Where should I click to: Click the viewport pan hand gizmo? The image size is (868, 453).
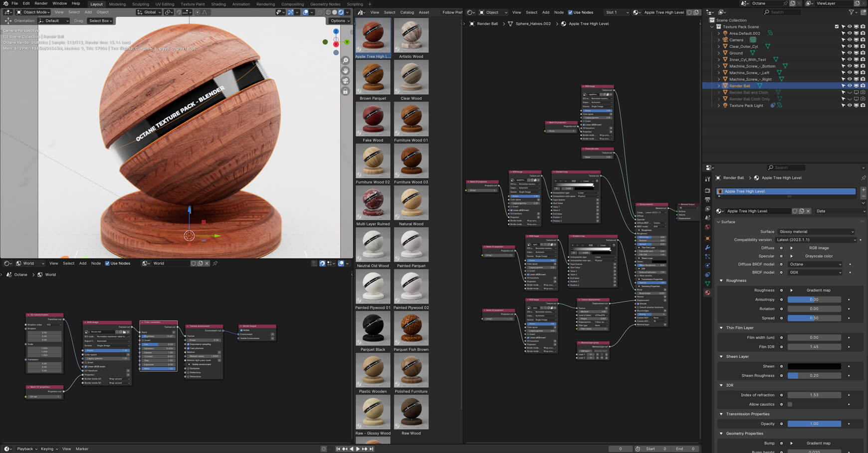point(345,71)
